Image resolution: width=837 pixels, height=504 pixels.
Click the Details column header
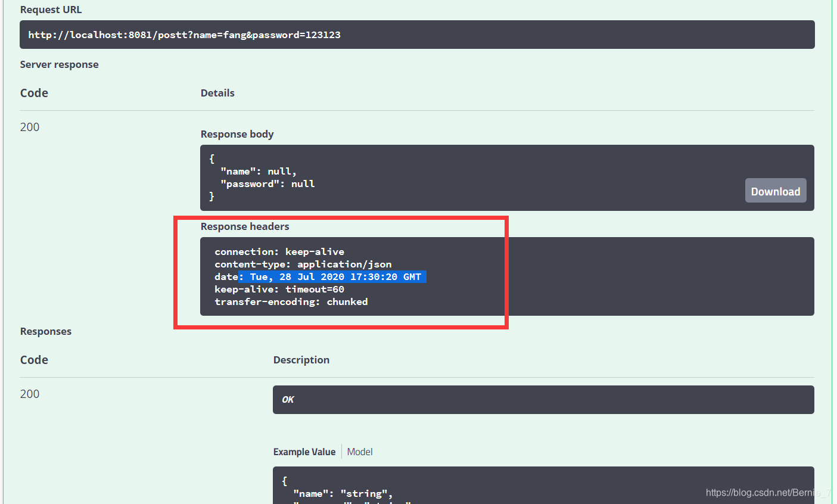point(217,93)
